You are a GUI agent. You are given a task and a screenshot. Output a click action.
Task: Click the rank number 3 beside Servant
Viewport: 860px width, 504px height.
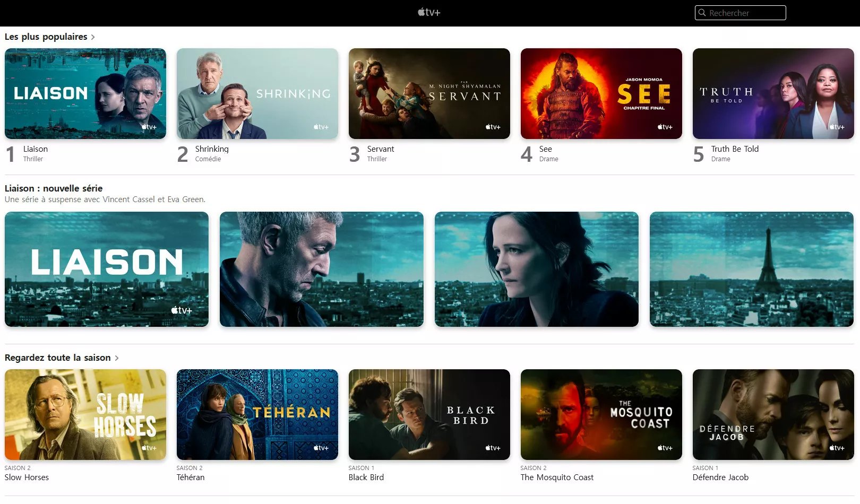pyautogui.click(x=355, y=154)
